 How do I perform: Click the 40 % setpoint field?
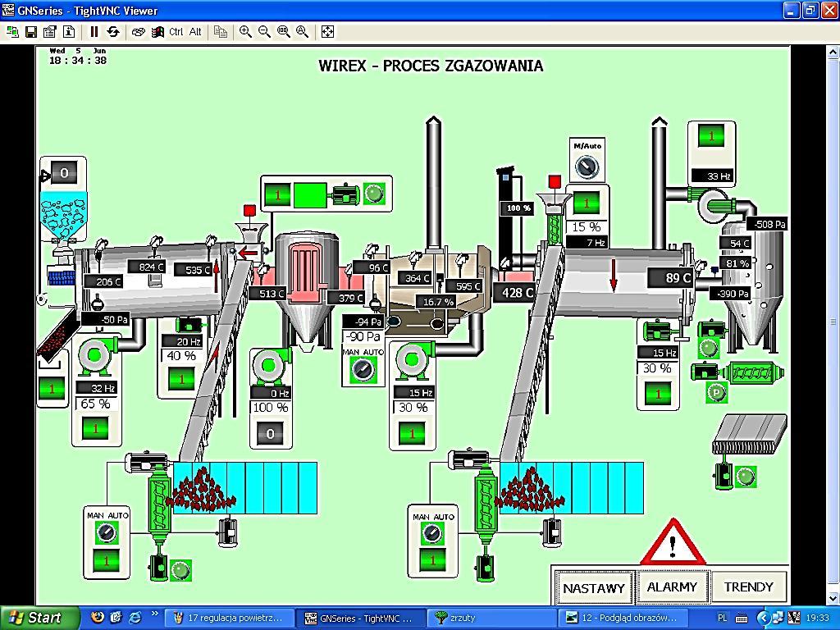tap(182, 356)
